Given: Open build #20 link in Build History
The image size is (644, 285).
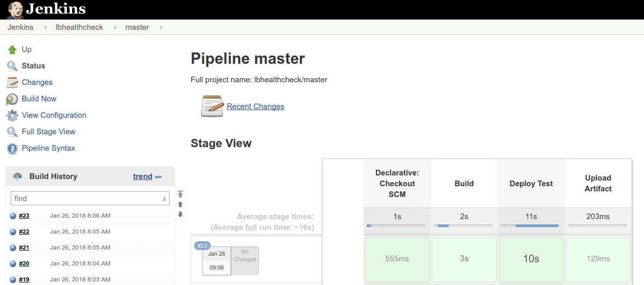Looking at the screenshot, I should pyautogui.click(x=24, y=264).
